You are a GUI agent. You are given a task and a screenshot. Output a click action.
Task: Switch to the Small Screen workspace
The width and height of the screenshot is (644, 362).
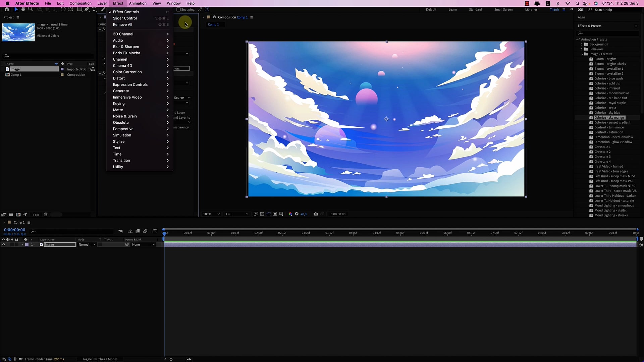(x=503, y=10)
